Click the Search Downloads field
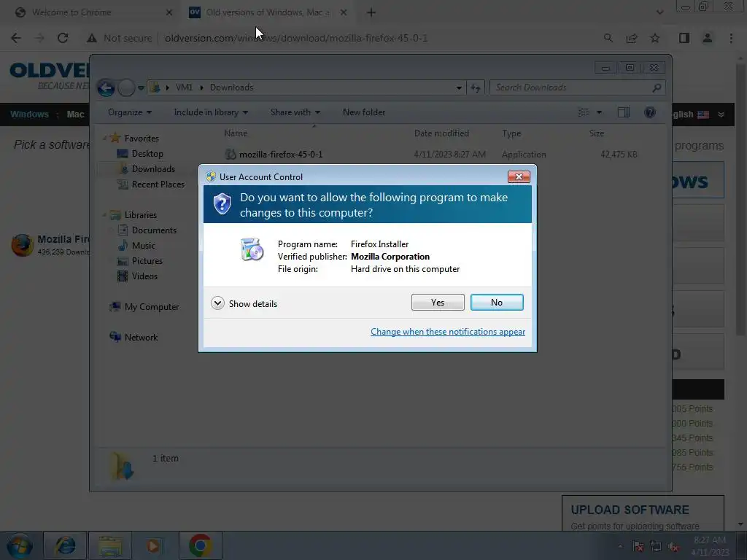Screen dimensions: 747x560 click(x=577, y=87)
